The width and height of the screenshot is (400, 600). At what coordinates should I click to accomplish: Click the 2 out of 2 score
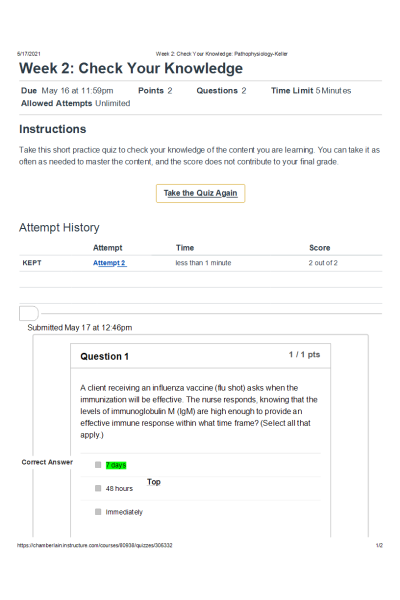(323, 263)
